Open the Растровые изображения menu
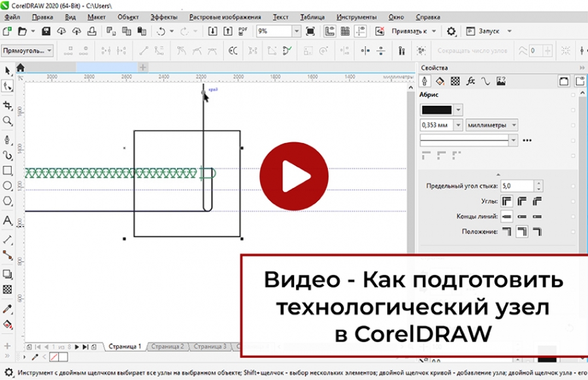 (x=225, y=17)
